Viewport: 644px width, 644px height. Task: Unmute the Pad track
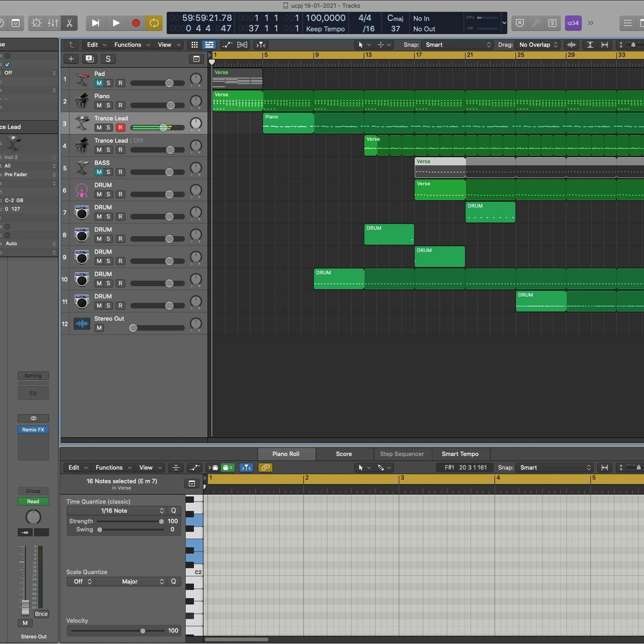click(99, 83)
